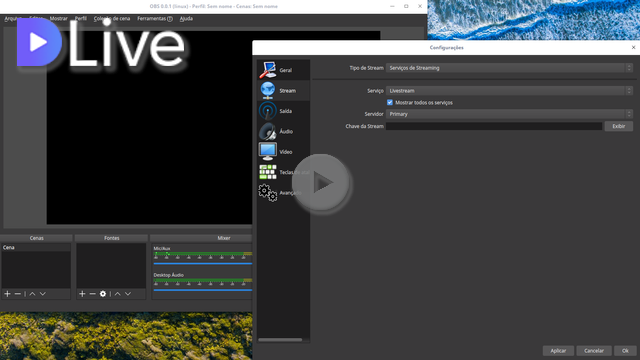The image size is (640, 360).
Task: Open the Mostrar menu in OBS
Action: 58,19
